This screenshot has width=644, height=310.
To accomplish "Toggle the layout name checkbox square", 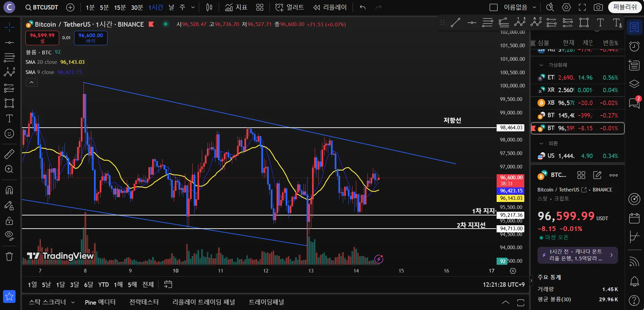I will (x=494, y=7).
